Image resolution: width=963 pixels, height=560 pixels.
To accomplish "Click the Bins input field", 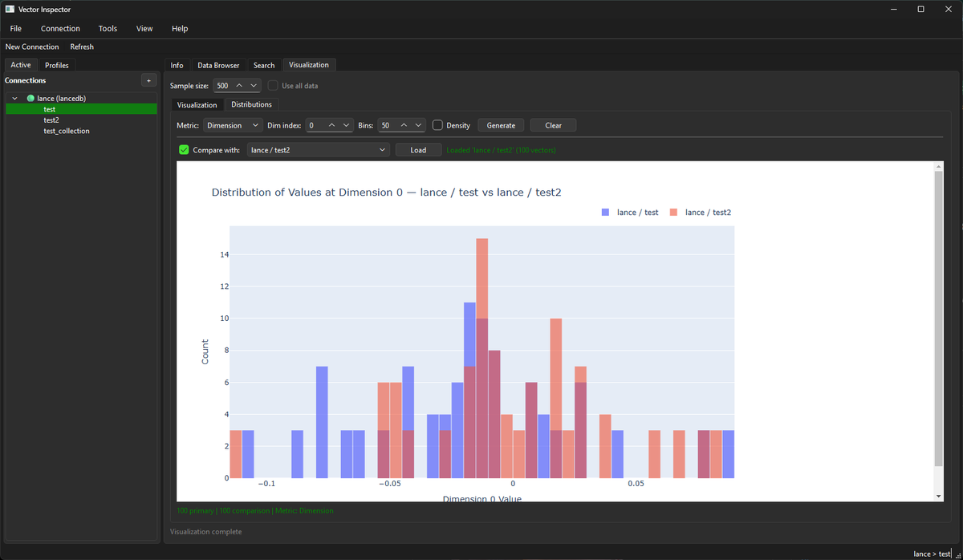I will (388, 125).
